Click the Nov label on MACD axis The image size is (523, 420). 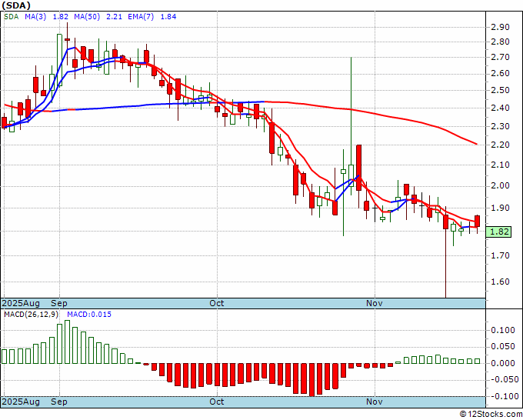tap(374, 402)
